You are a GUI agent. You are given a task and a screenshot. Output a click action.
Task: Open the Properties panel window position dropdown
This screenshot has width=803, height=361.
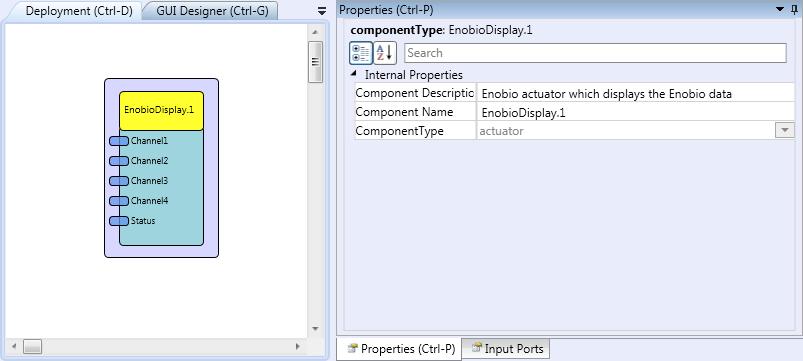tap(780, 9)
